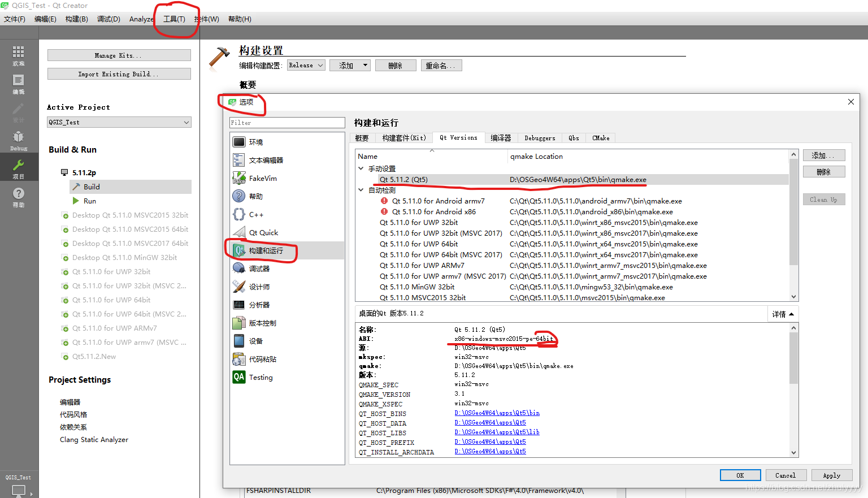Click the Filter input in options dialog
Viewport: 868px width, 498px height.
[x=287, y=123]
